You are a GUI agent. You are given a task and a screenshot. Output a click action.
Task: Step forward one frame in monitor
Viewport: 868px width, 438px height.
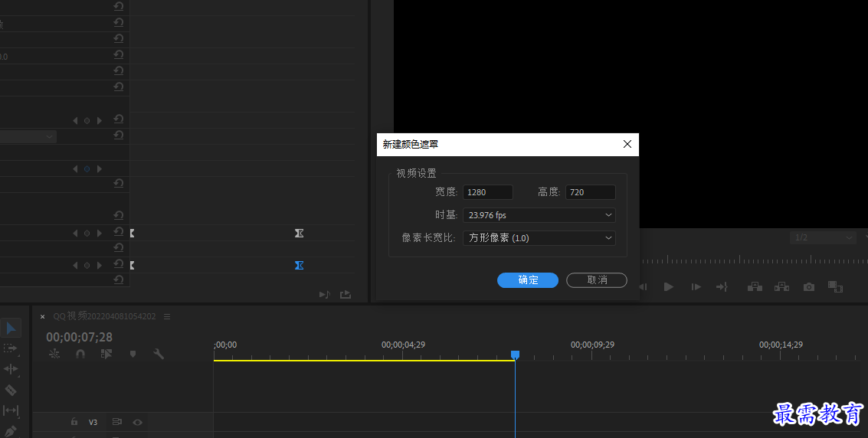[696, 286]
